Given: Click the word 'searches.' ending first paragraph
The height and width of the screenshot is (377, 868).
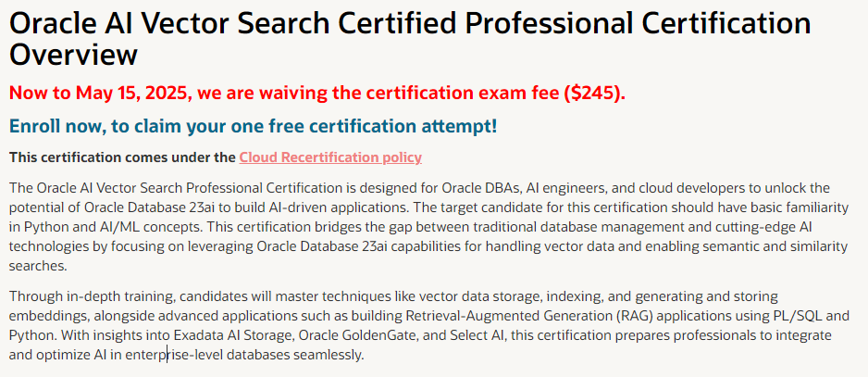Looking at the screenshot, I should click(x=38, y=266).
